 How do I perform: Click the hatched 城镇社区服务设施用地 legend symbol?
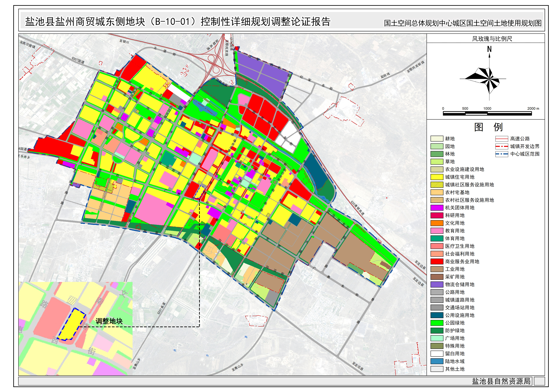click(437, 185)
